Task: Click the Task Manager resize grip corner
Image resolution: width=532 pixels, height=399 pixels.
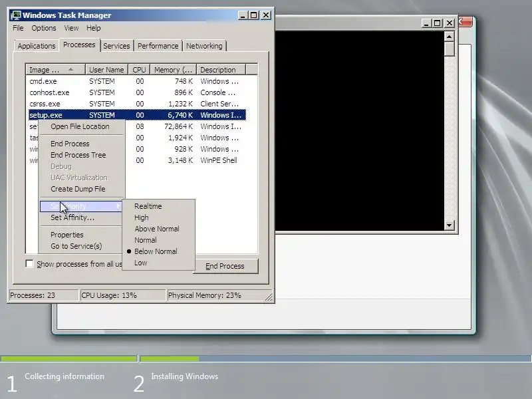Action: pos(269,297)
